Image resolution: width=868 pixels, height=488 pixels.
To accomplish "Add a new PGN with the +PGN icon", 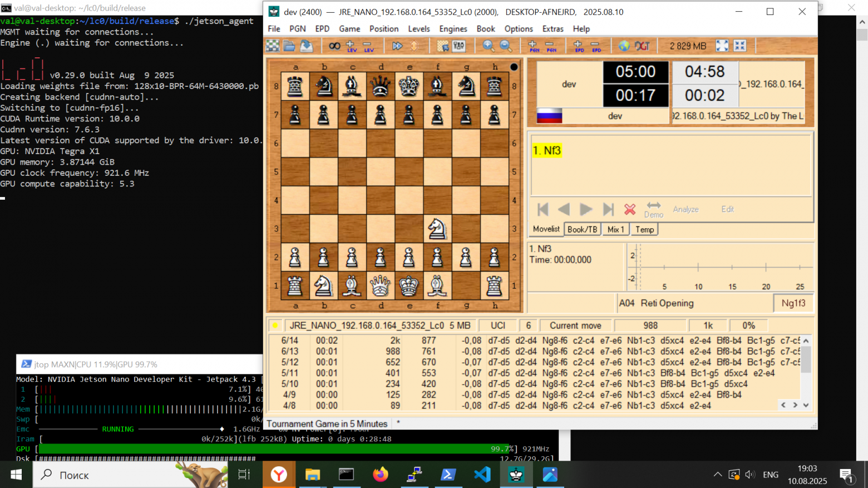I will 532,46.
